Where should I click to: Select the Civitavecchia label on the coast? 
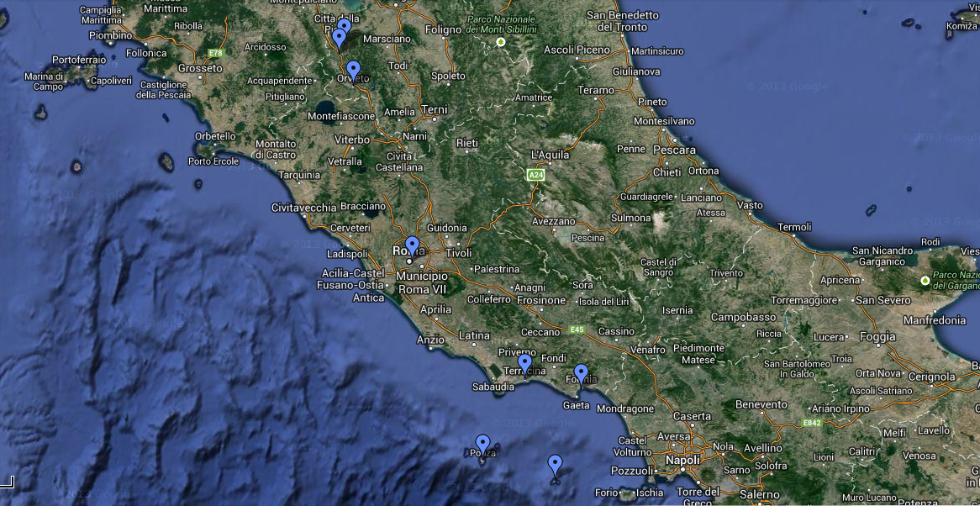click(303, 208)
